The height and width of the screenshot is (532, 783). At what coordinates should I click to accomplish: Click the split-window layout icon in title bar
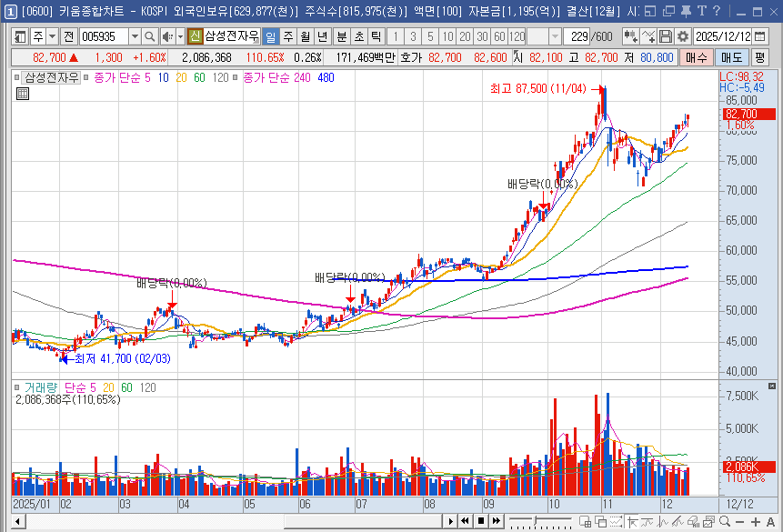pyautogui.click(x=650, y=11)
